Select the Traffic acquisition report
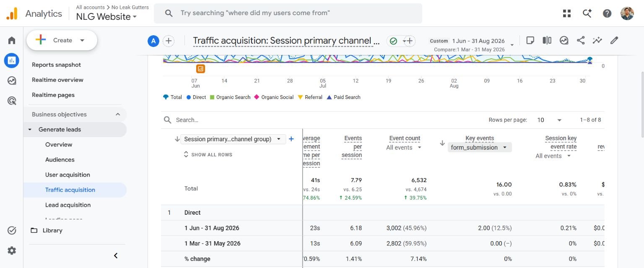Viewport: 644px width, 268px height. point(75,190)
